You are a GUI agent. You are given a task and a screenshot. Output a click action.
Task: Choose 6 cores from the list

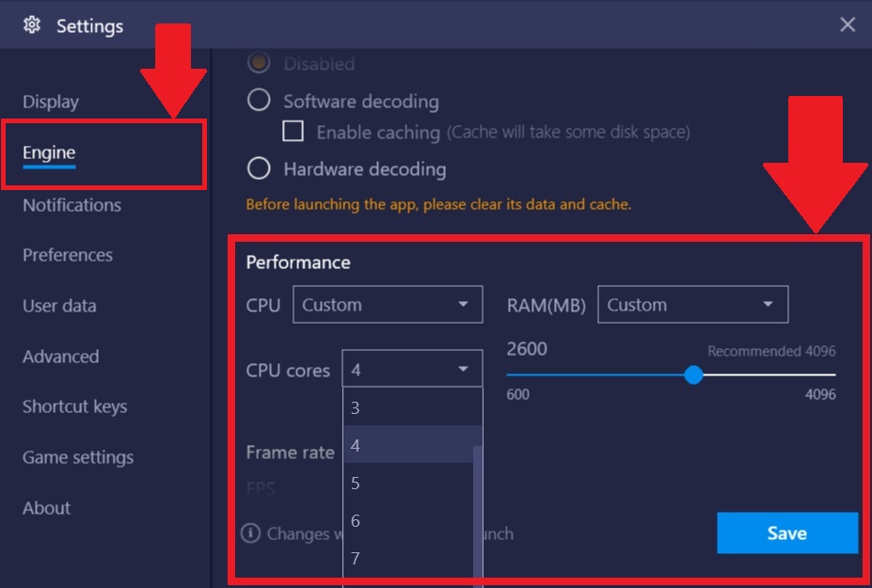408,520
